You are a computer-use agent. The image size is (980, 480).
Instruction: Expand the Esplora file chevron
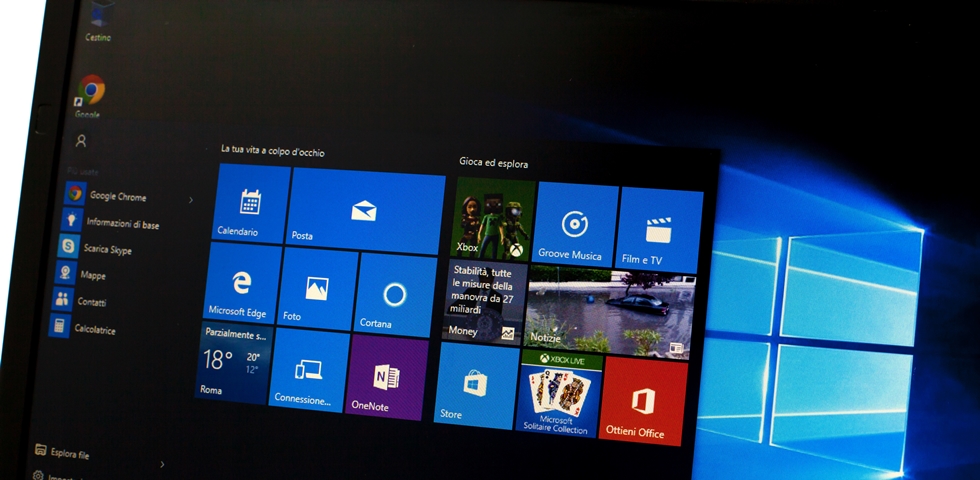click(162, 464)
